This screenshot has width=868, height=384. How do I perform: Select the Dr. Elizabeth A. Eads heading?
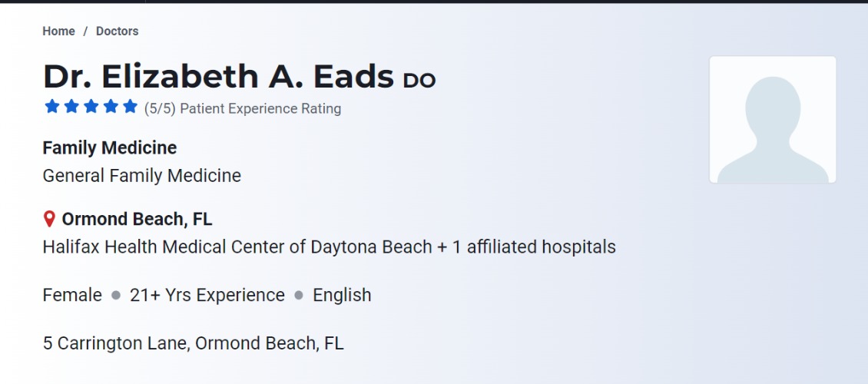pos(218,77)
